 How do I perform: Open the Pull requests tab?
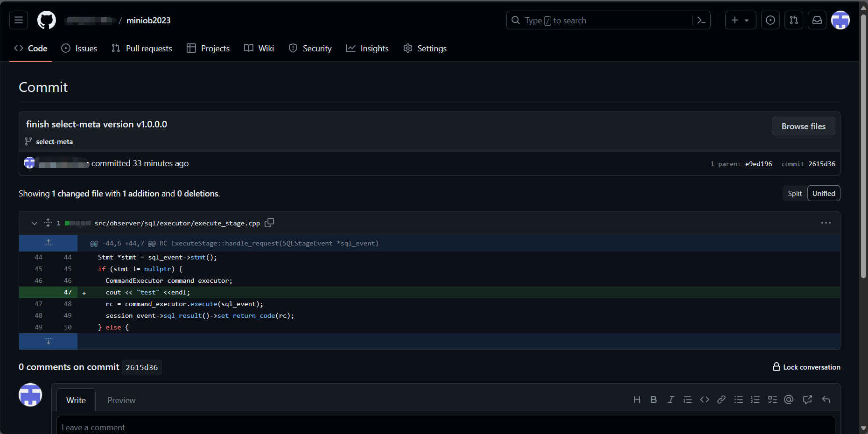coord(142,49)
